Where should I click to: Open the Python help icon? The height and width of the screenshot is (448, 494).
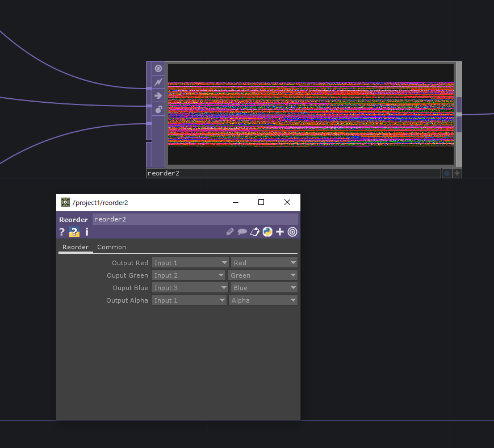pyautogui.click(x=74, y=232)
